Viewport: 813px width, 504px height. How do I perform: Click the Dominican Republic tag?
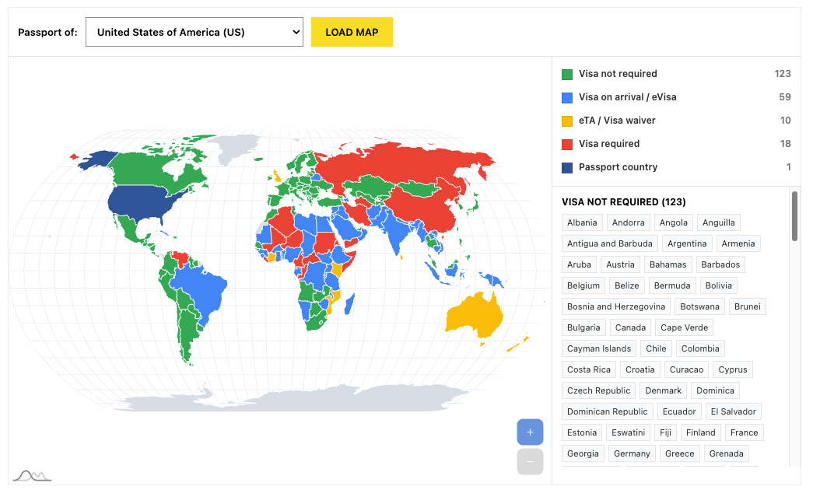click(608, 411)
